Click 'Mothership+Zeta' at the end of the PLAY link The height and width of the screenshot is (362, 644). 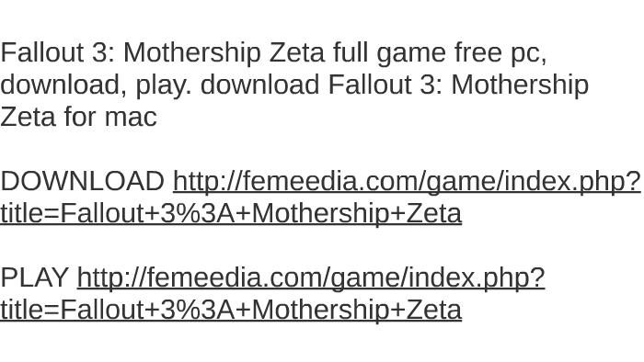(x=357, y=310)
